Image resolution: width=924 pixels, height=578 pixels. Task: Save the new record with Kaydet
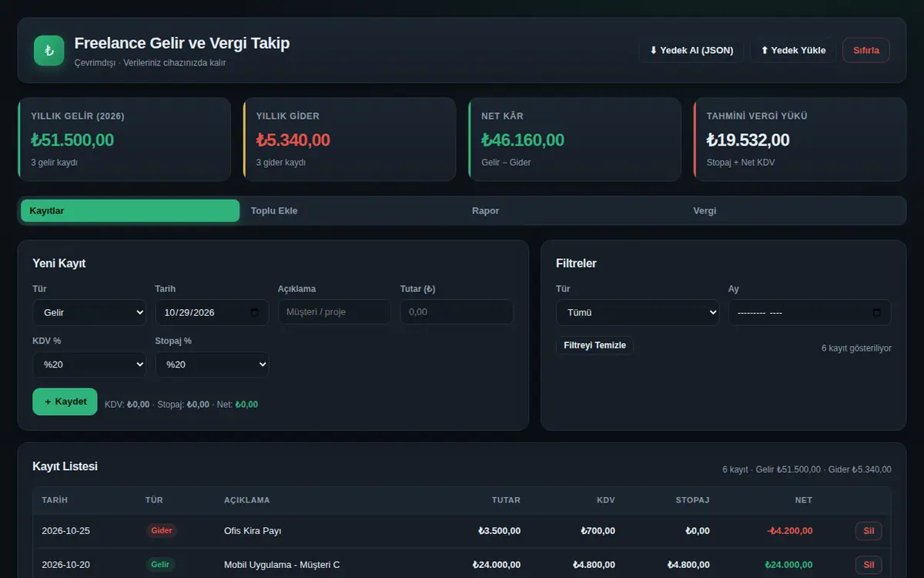(65, 402)
